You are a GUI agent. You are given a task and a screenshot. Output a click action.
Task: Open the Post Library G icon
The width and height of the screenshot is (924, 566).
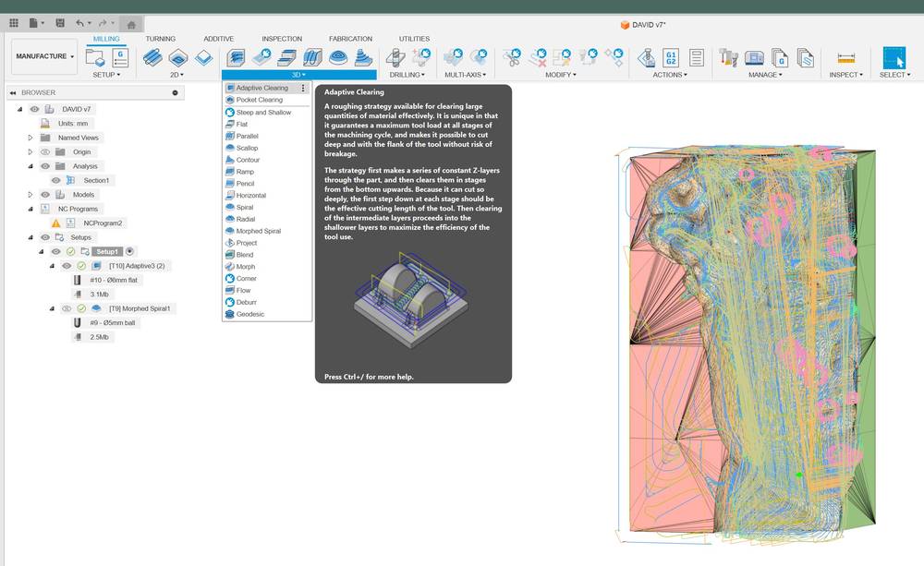pos(780,58)
